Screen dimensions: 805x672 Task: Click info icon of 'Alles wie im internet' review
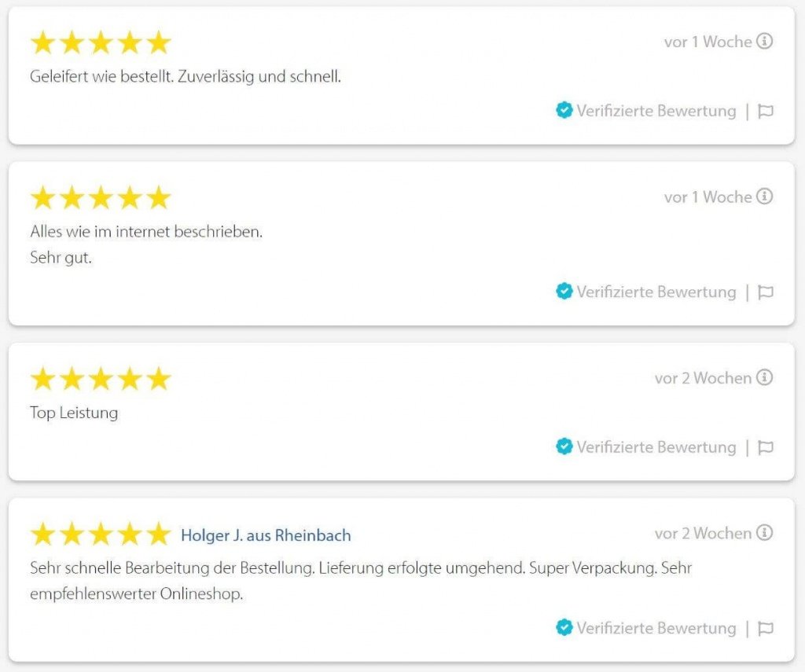tap(764, 196)
